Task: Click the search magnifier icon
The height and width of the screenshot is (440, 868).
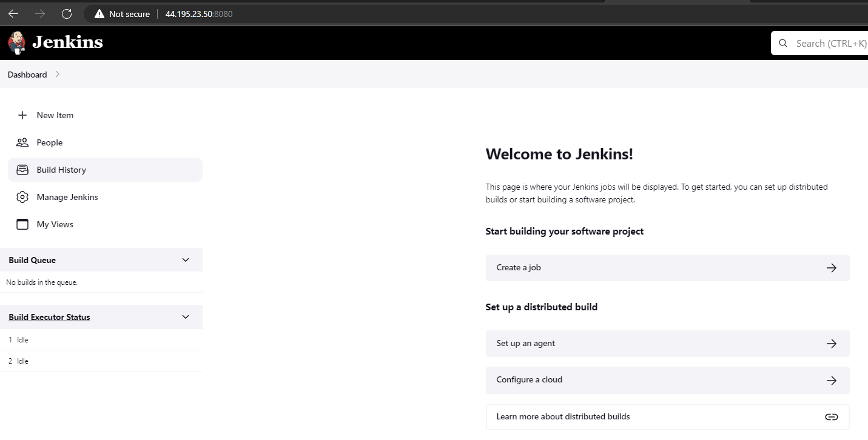Action: point(782,42)
